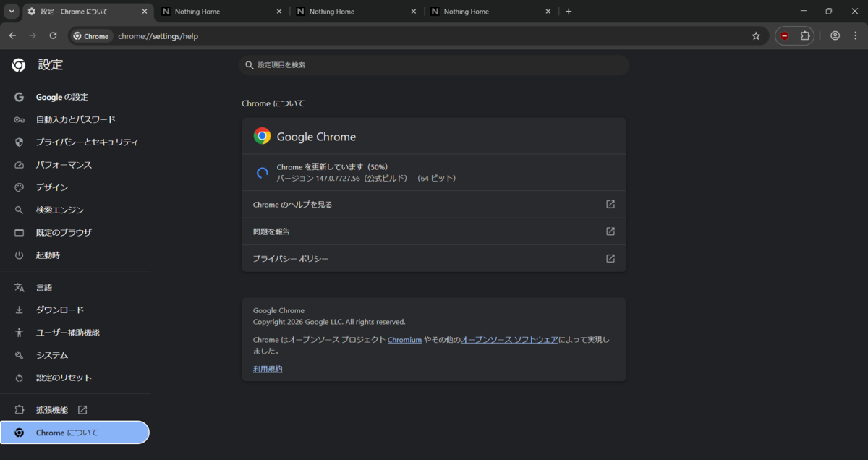Click the red blocker extension icon
The image size is (868, 460).
[785, 35]
